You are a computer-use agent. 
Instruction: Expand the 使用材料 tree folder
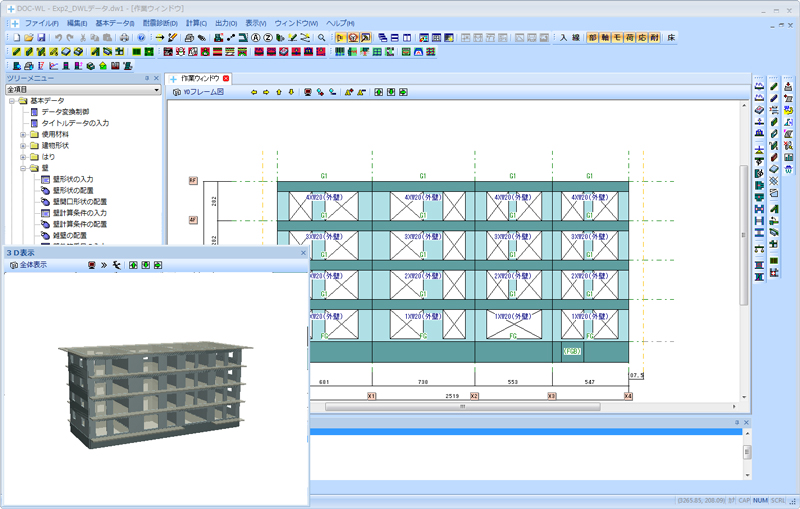click(23, 134)
